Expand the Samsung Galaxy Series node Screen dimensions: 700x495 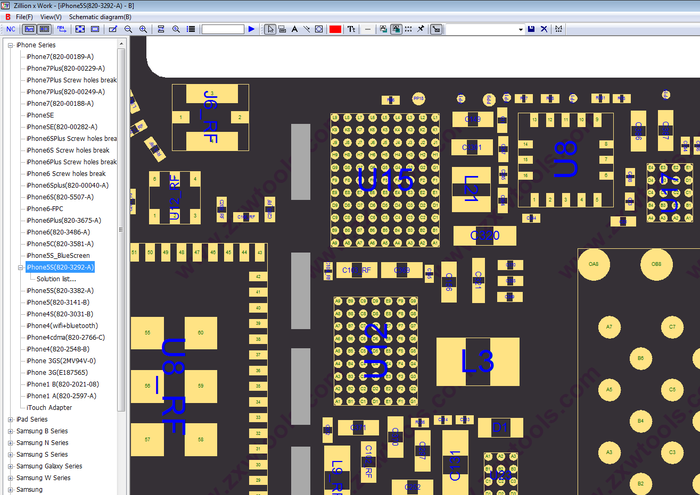(x=10, y=467)
